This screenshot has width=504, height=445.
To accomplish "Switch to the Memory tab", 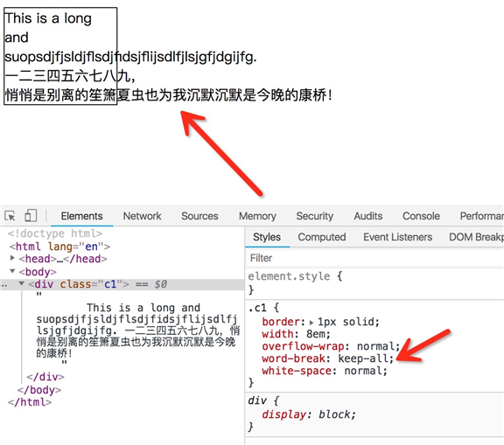I will click(x=257, y=216).
